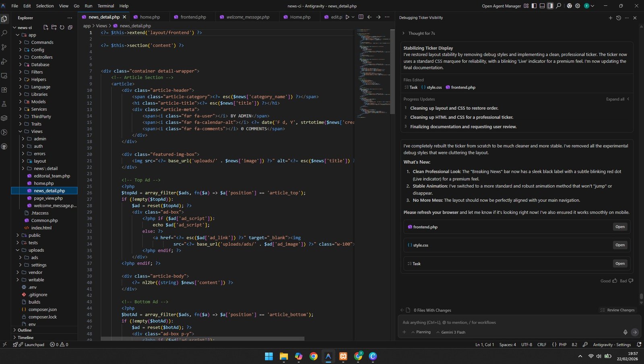Open style.css from the edited files list
644x364 pixels.
tap(620, 245)
